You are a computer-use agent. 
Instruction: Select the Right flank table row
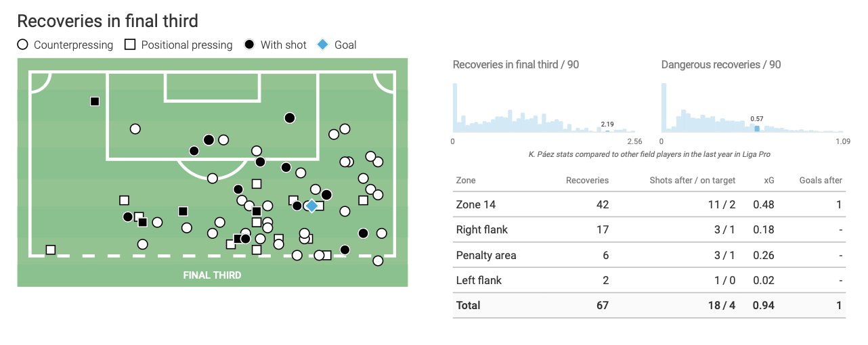point(650,230)
